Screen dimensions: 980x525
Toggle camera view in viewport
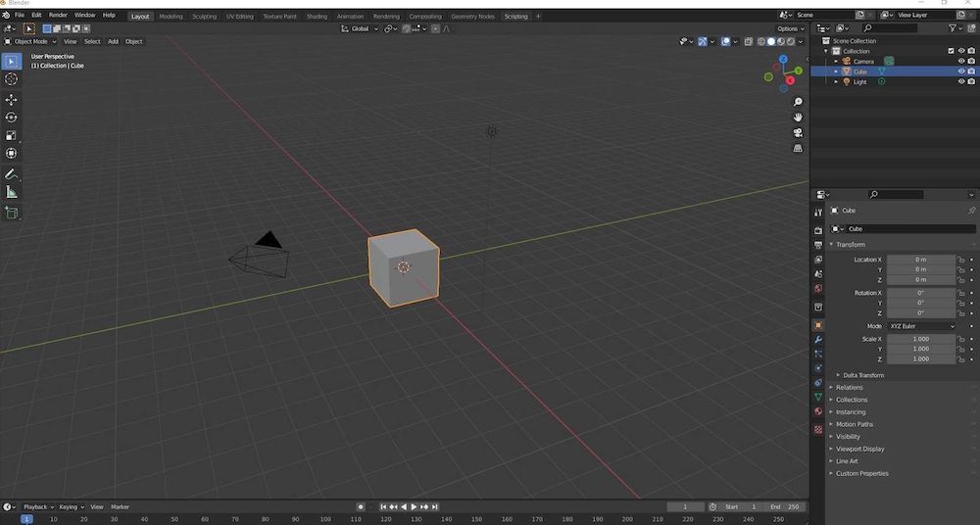pyautogui.click(x=798, y=132)
